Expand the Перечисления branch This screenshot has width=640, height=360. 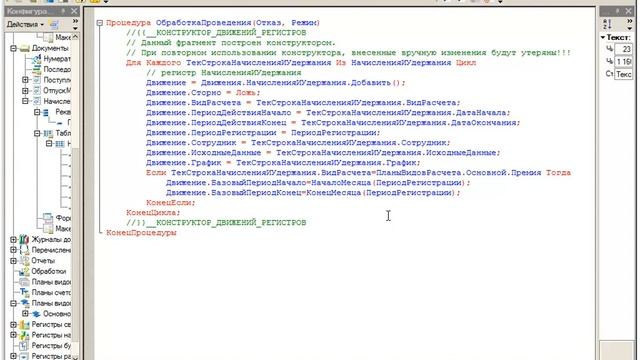click(13, 250)
